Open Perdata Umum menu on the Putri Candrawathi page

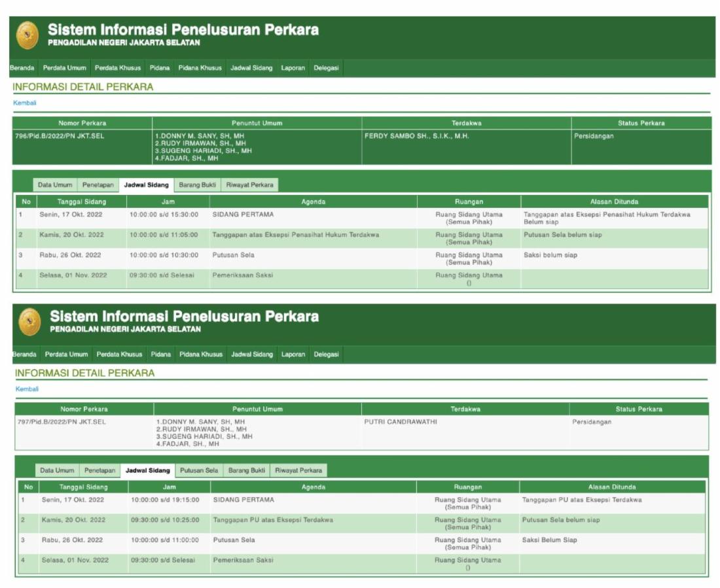(67, 355)
